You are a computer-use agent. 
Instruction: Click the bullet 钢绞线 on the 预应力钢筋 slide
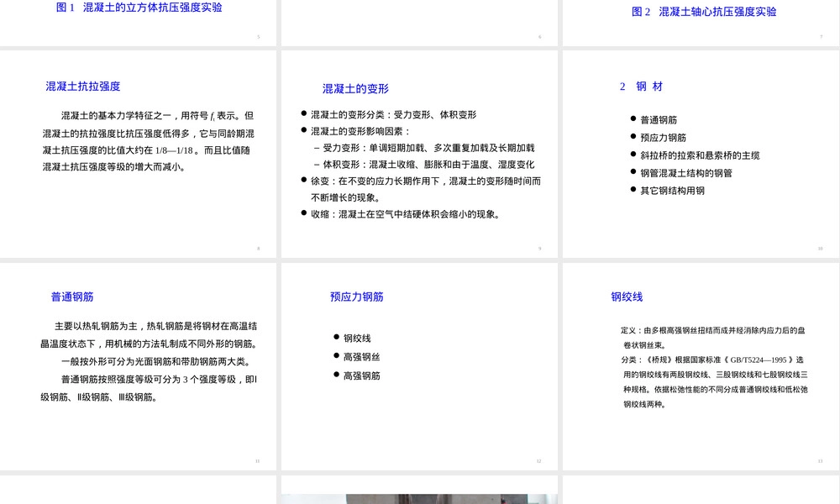click(357, 338)
